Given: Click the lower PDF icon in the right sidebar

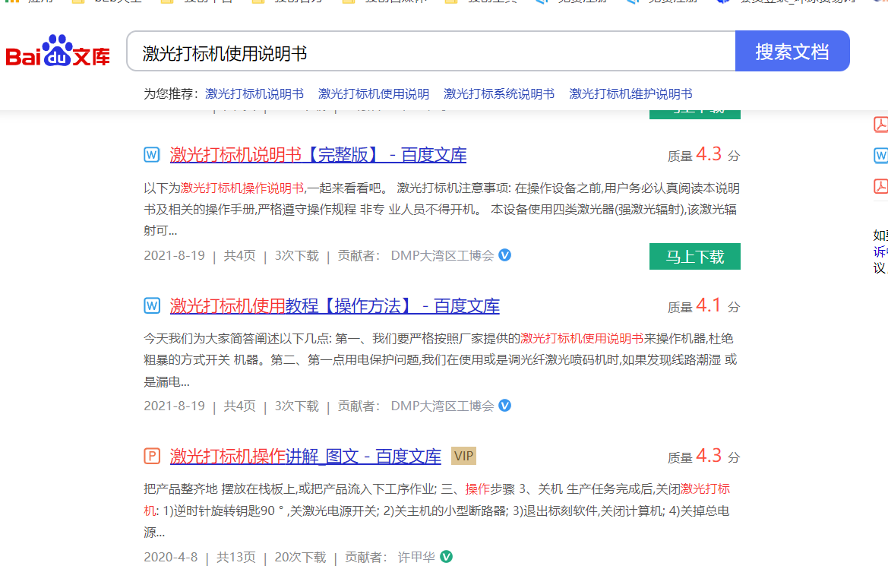Looking at the screenshot, I should 880,186.
